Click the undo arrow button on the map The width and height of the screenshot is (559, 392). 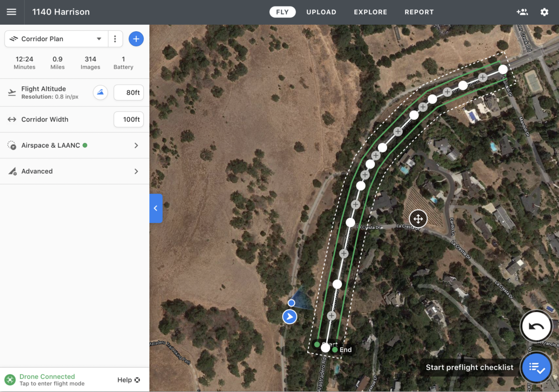(536, 326)
